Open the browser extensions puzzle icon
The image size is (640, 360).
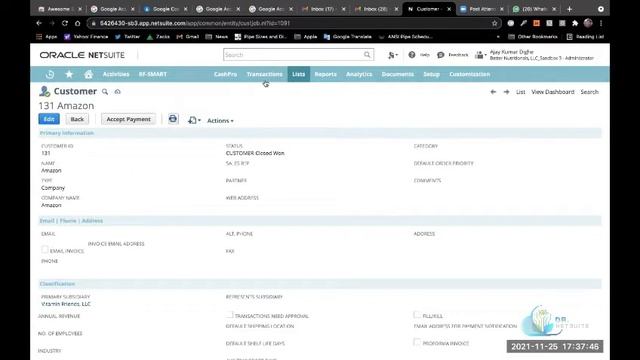click(575, 23)
